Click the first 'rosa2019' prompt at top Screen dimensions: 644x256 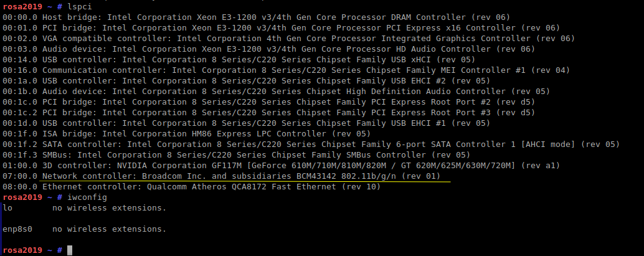point(22,6)
